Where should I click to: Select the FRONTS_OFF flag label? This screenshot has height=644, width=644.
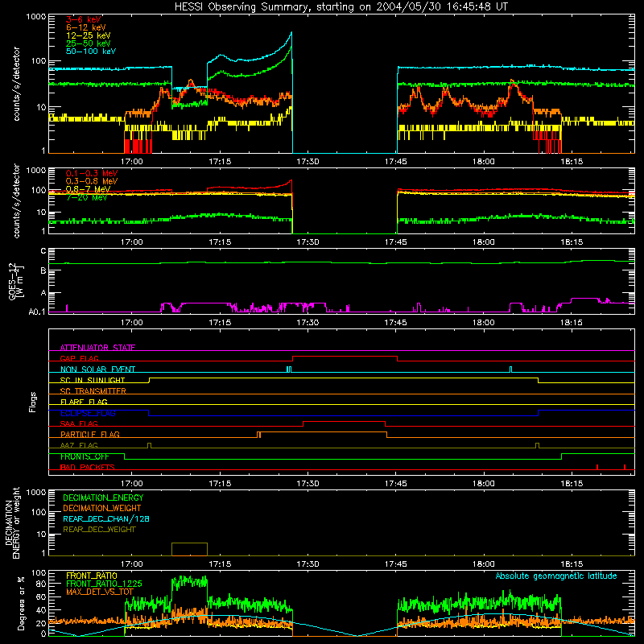[x=85, y=456]
